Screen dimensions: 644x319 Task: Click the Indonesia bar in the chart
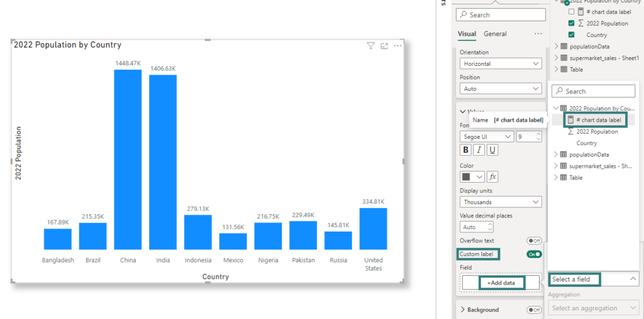tap(198, 232)
